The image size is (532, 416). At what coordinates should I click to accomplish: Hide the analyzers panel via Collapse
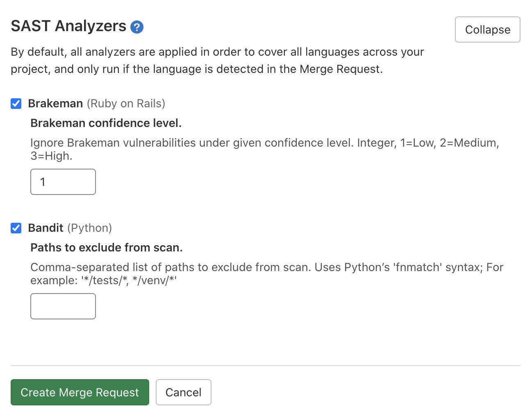coord(487,29)
